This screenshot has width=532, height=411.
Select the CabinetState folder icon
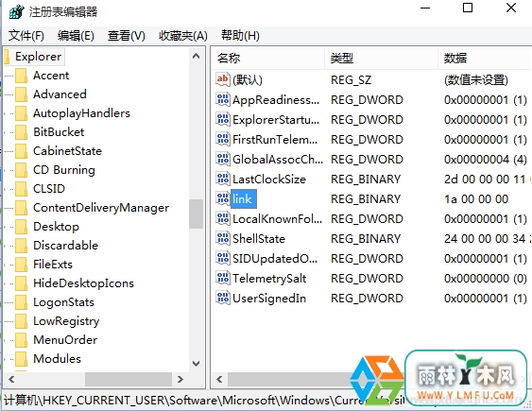tap(21, 151)
